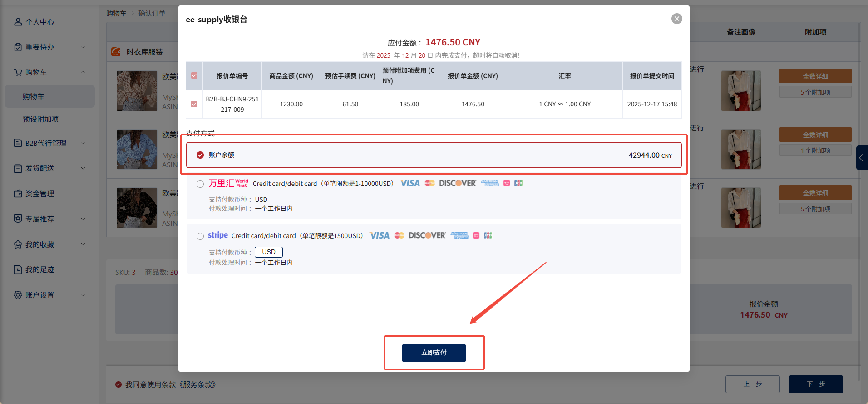868x404 pixels.
Task: Click the 重要待办 clipboard icon
Action: (18, 47)
